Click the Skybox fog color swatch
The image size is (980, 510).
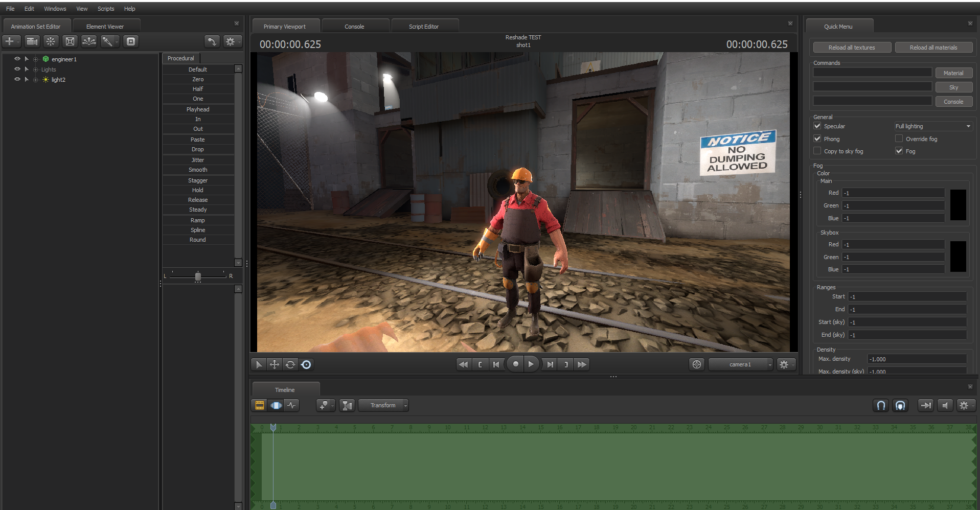(x=958, y=257)
